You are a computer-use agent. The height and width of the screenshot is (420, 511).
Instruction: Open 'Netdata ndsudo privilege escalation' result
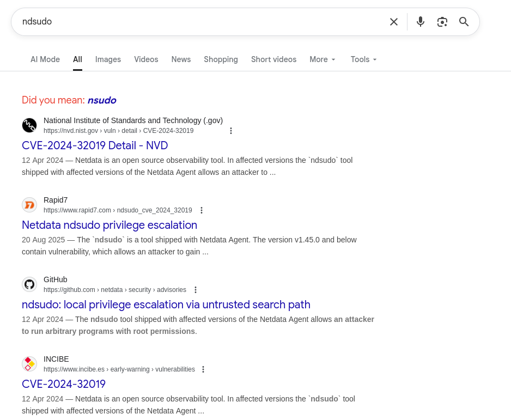click(109, 225)
